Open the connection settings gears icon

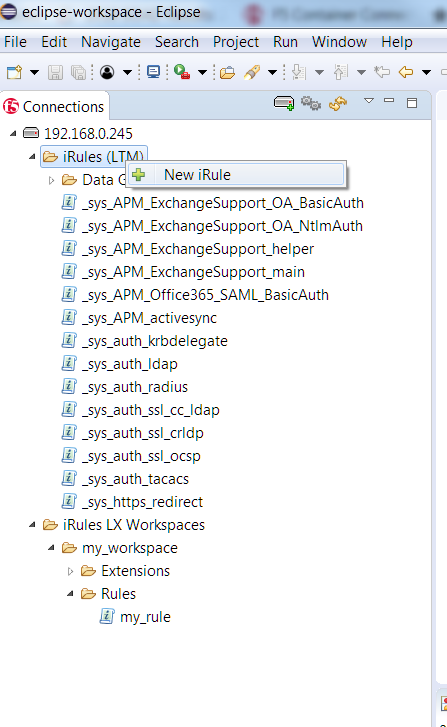pos(311,103)
